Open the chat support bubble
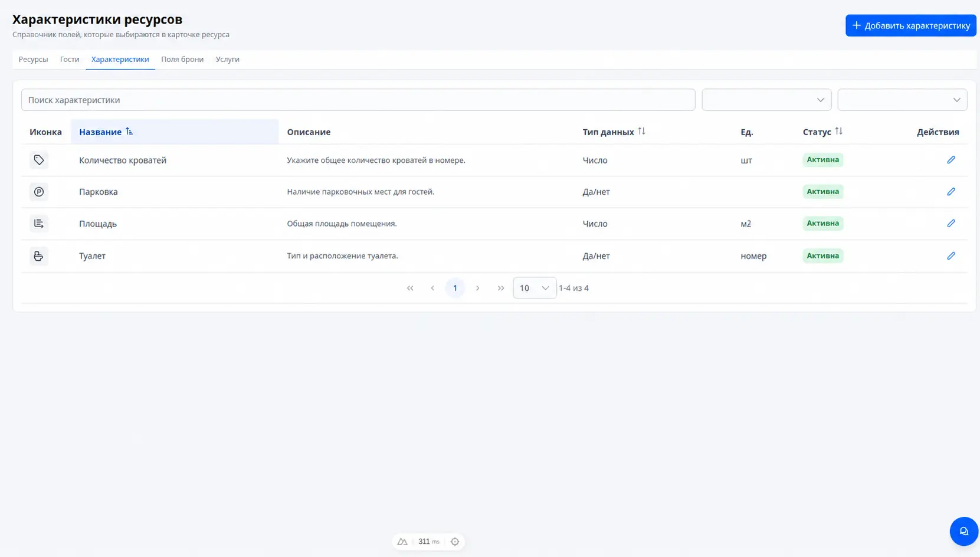The height and width of the screenshot is (557, 980). 963,531
